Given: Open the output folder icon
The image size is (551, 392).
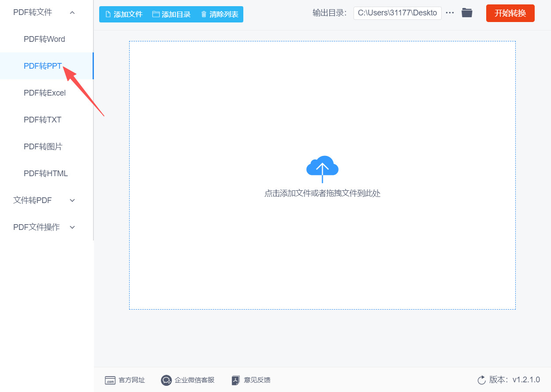Looking at the screenshot, I should click(467, 13).
